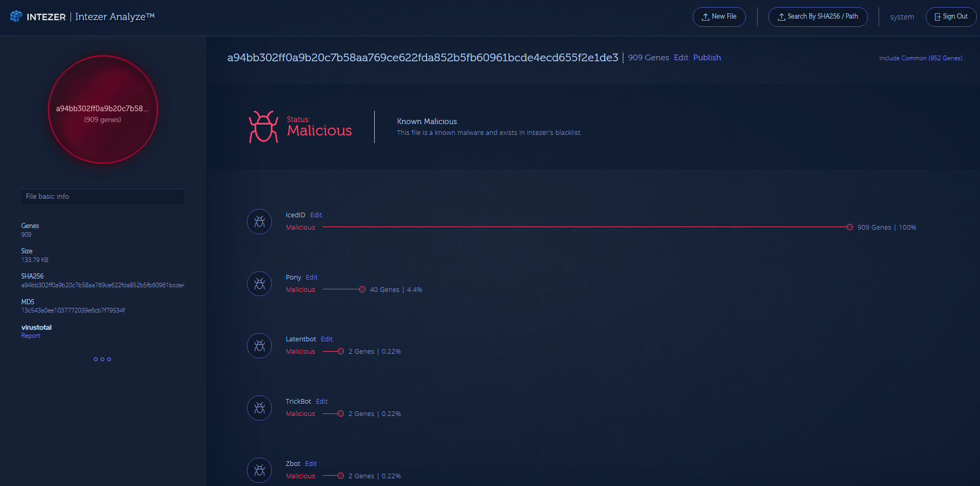
Task: Toggle Include Common (952 Genes)
Action: [920, 58]
